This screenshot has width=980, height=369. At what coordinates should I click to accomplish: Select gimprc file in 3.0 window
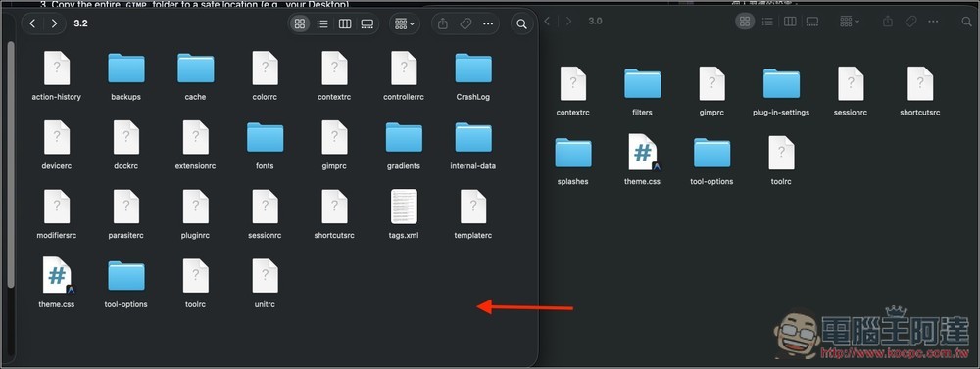click(x=711, y=91)
